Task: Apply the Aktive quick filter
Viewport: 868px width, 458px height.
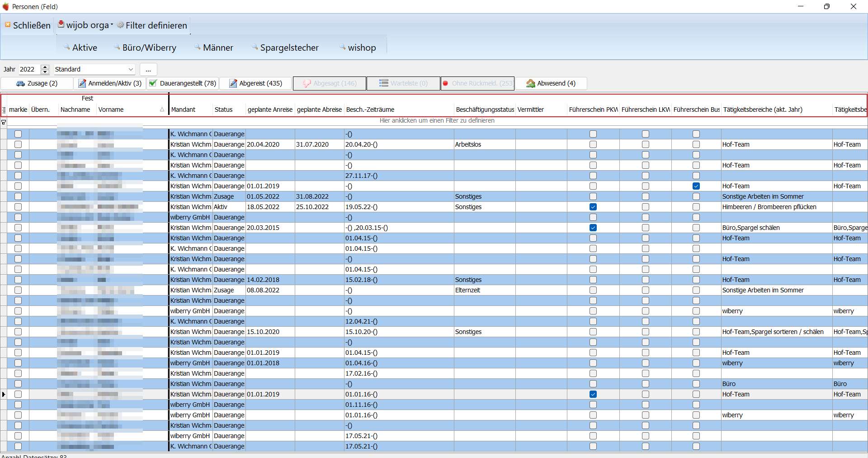Action: click(x=80, y=48)
